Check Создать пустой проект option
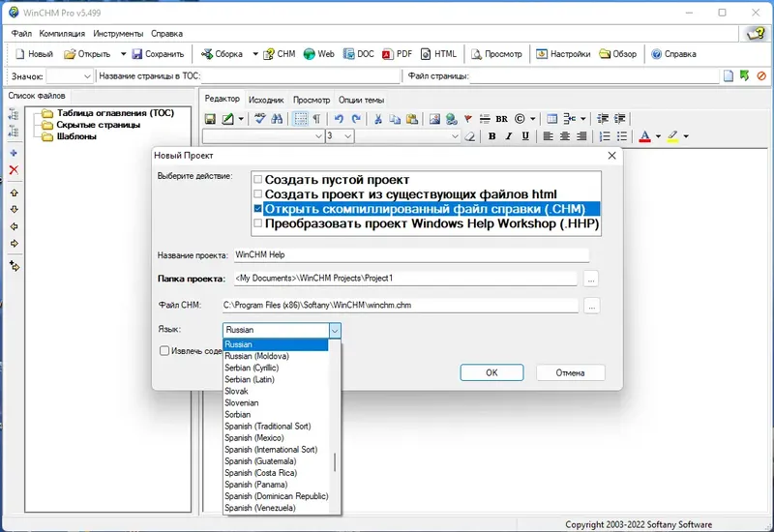Viewport: 774px width, 532px height. pyautogui.click(x=257, y=179)
